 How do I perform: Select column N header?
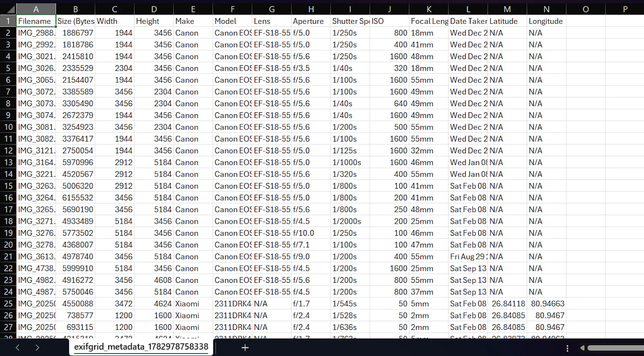click(x=546, y=9)
